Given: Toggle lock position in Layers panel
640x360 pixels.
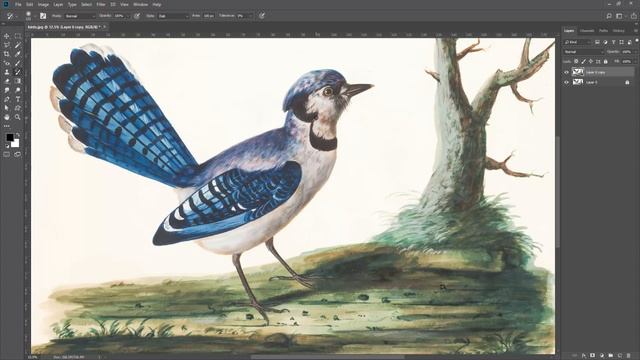Looking at the screenshot, I should pyautogui.click(x=591, y=61).
